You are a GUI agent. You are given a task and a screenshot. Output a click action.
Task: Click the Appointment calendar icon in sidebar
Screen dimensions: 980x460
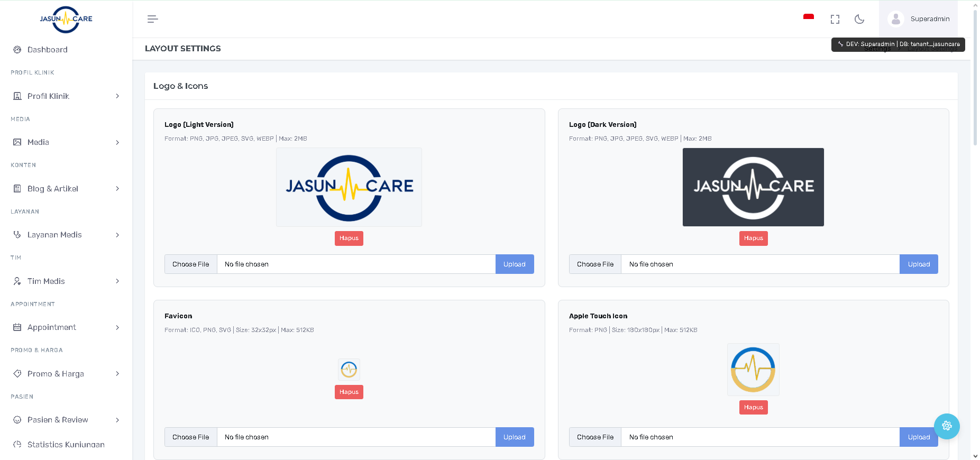point(17,327)
